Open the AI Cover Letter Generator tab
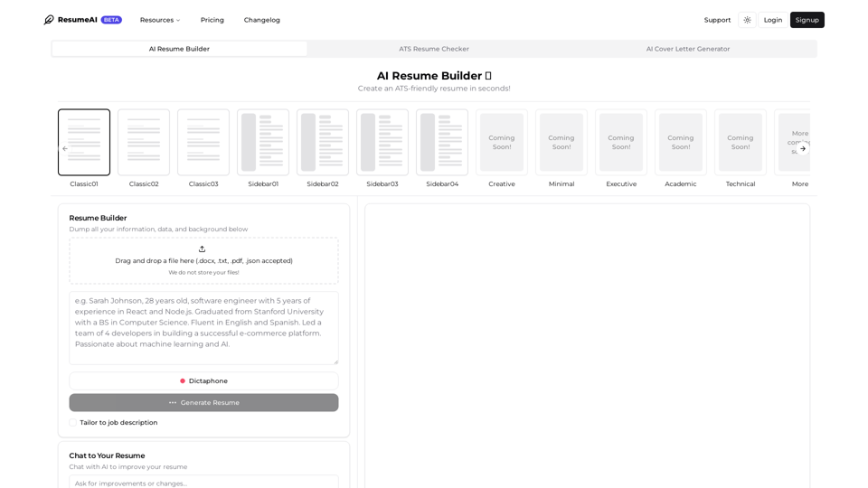Screen dimensions: 868x488 click(x=687, y=49)
